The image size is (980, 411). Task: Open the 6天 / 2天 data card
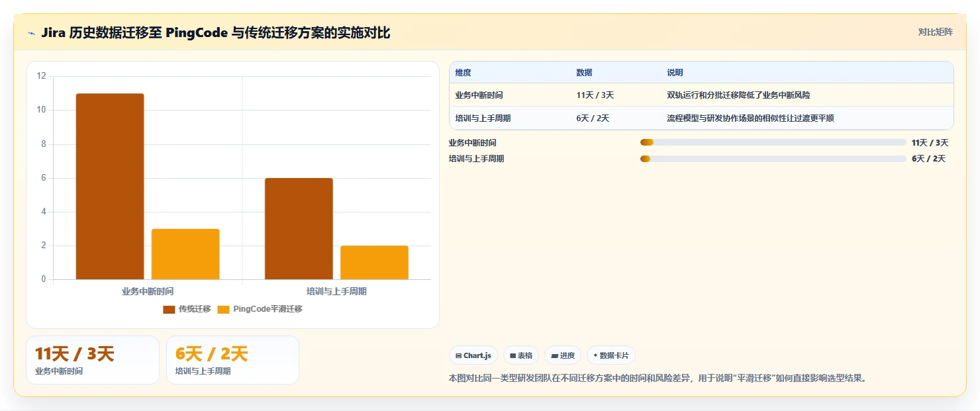pos(232,360)
